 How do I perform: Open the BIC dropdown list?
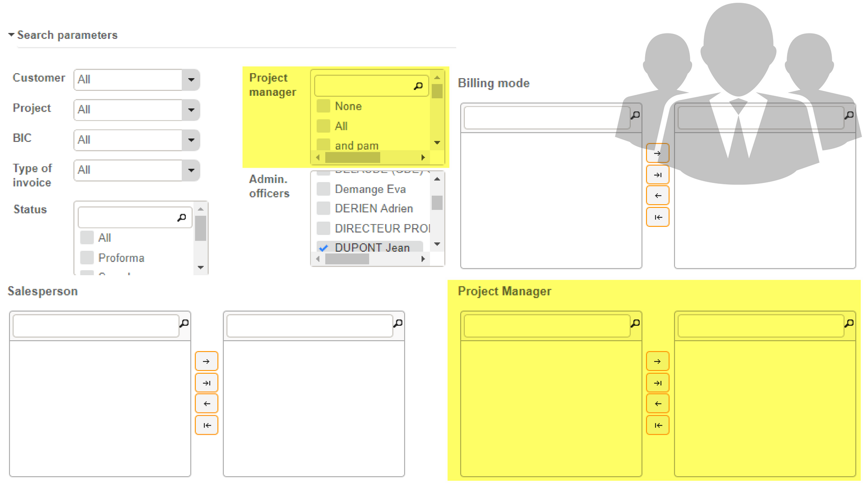point(191,140)
